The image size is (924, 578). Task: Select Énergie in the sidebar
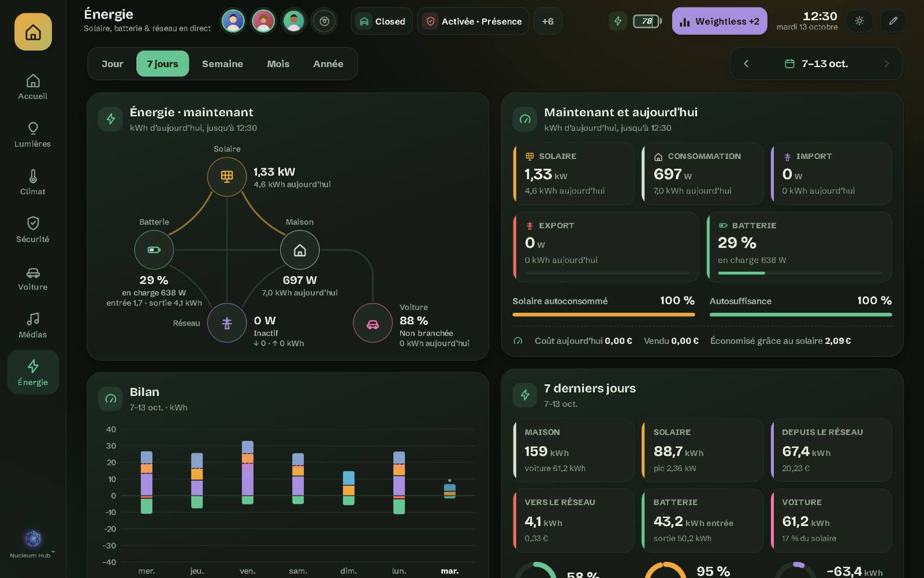pos(33,372)
